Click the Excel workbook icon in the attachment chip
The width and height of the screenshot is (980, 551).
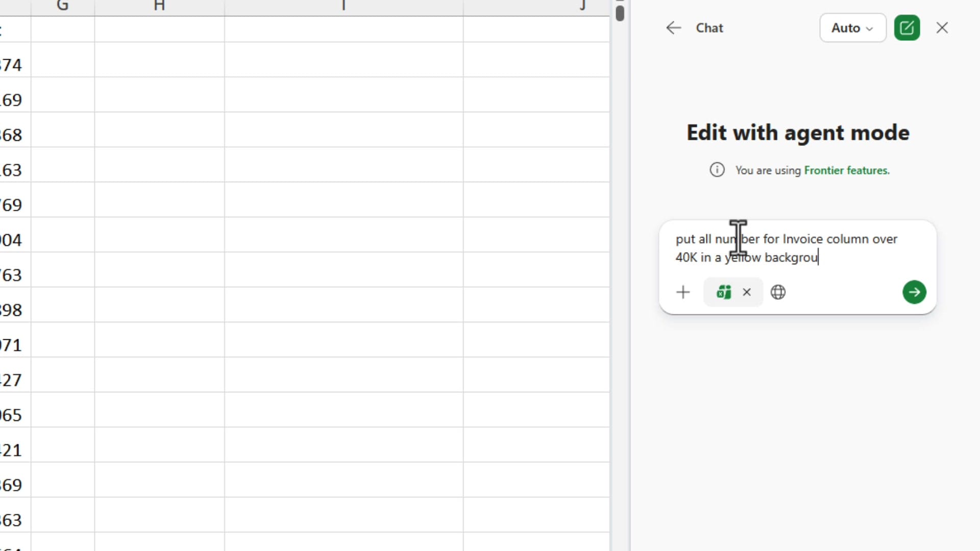[x=723, y=292]
